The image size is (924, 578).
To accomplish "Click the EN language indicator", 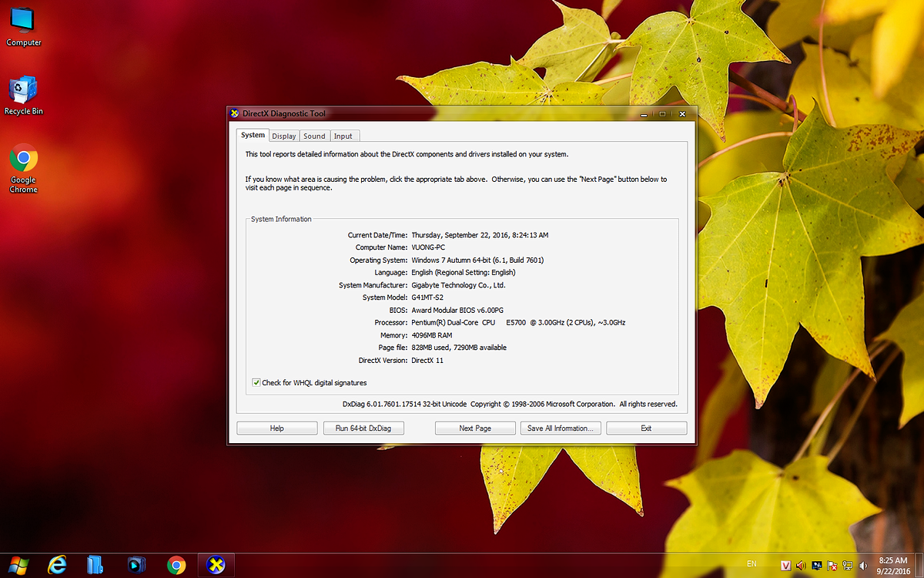I will [752, 565].
